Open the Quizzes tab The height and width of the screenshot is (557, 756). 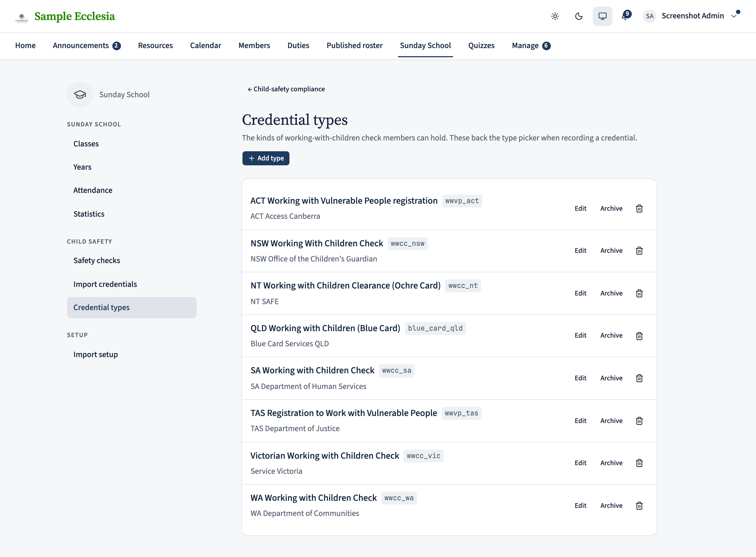[x=481, y=46]
